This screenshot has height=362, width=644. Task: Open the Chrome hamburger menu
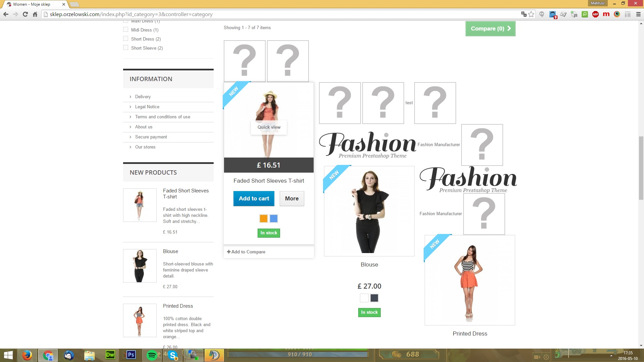coord(638,14)
